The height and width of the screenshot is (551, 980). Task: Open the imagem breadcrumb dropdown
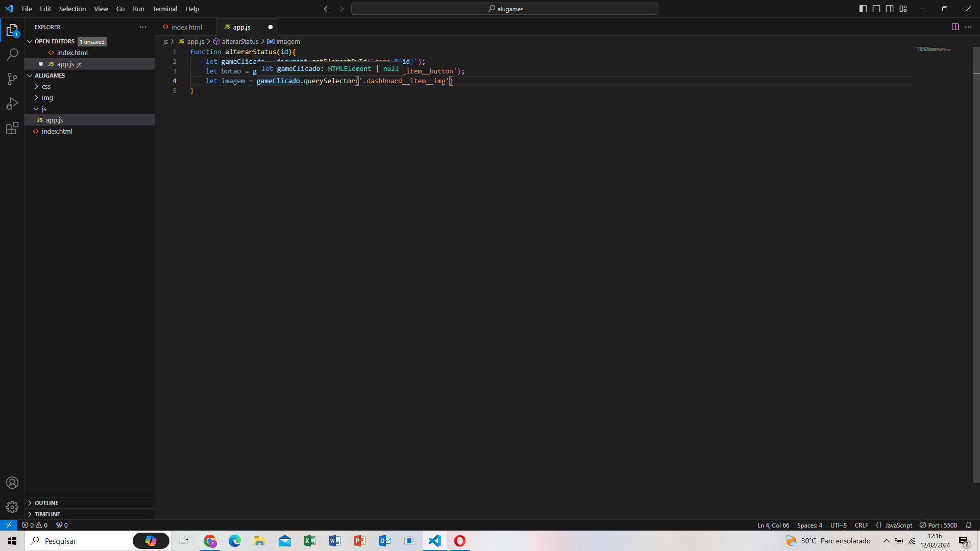(x=284, y=41)
